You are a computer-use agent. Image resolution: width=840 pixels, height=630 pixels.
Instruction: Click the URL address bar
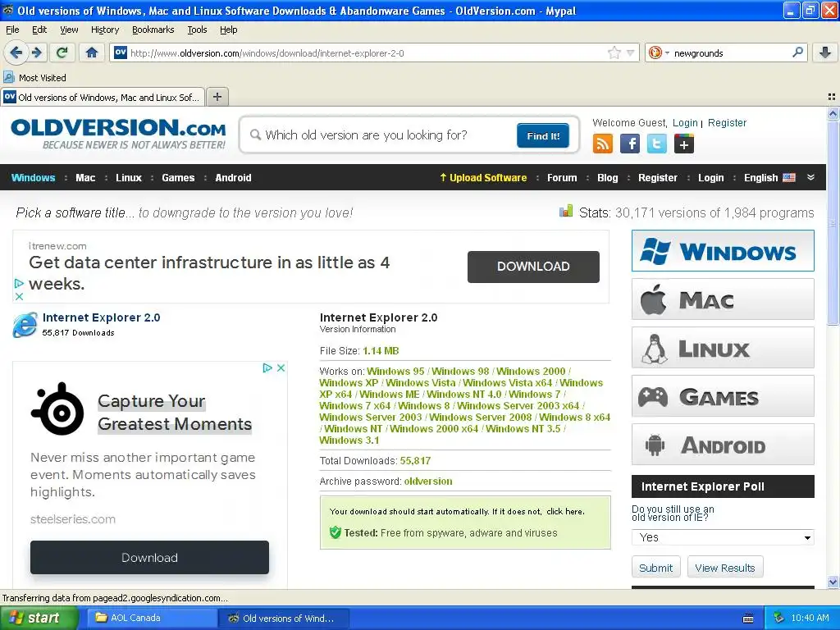367,52
